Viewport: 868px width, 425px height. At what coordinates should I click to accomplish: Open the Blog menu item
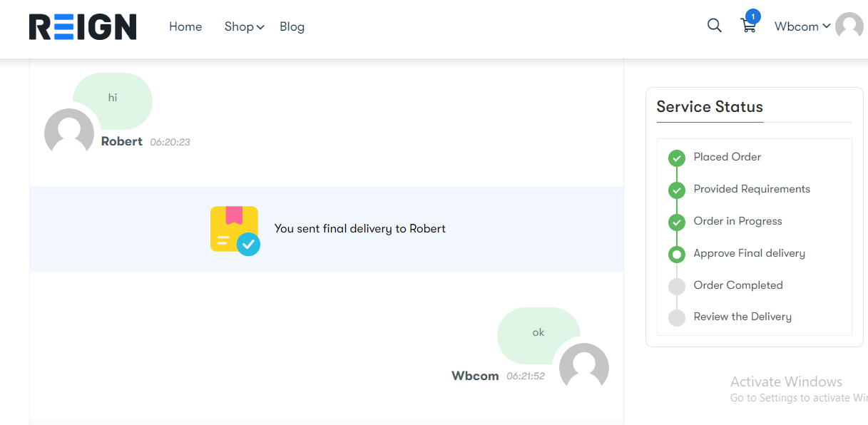point(292,26)
